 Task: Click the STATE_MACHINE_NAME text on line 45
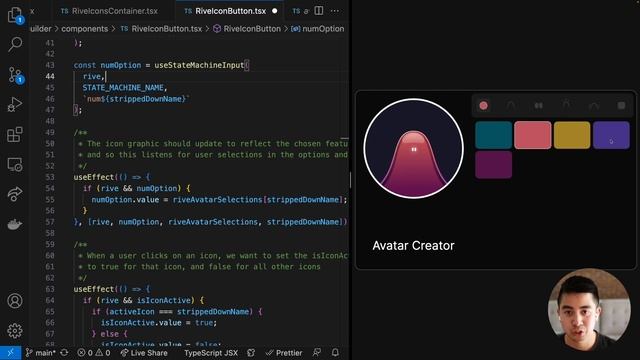point(123,88)
